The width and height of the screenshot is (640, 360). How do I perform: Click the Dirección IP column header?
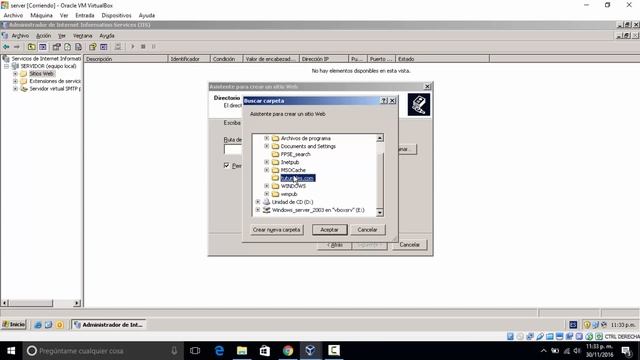click(x=324, y=59)
